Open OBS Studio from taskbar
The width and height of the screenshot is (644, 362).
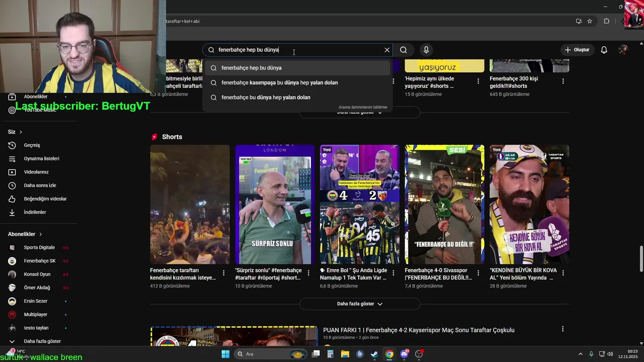[419, 354]
